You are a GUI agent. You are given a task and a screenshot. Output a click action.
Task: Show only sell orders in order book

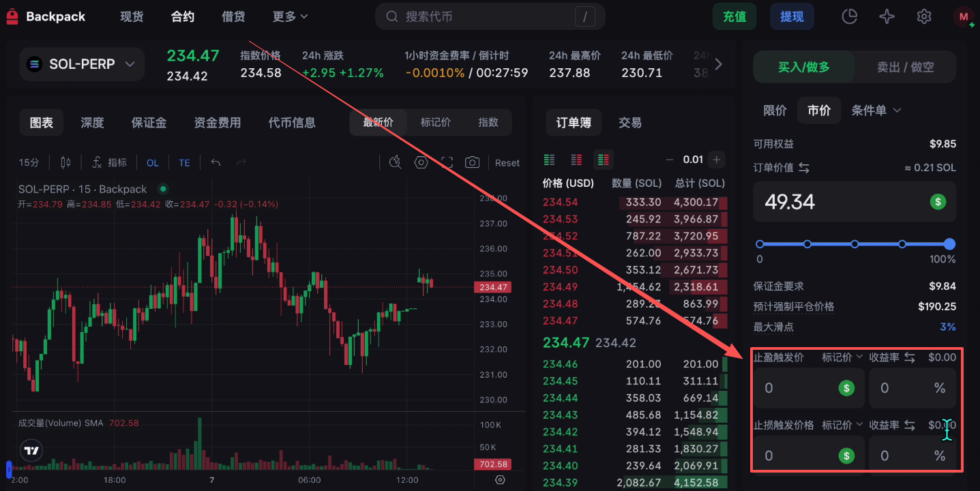pyautogui.click(x=576, y=160)
